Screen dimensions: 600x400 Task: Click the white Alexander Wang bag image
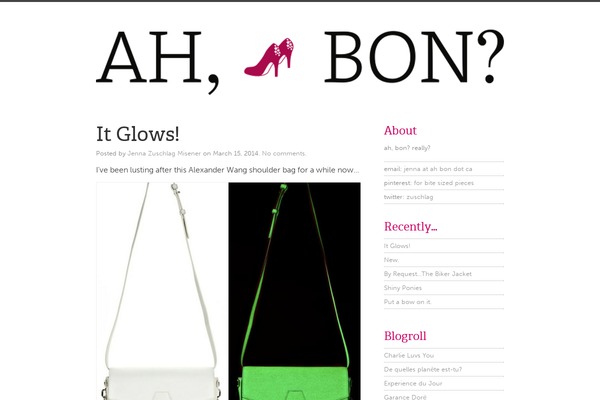coord(162,291)
